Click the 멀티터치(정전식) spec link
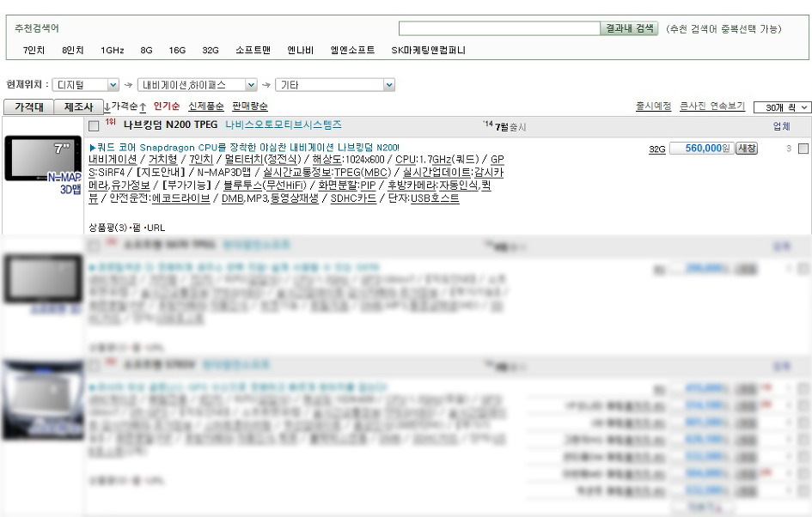The image size is (812, 517). point(263,160)
